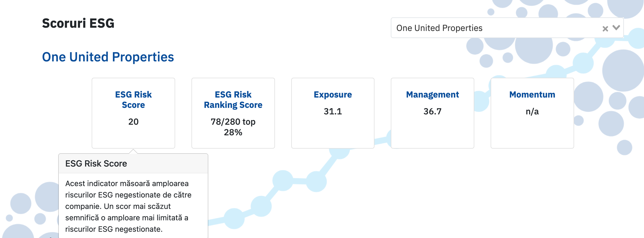Viewport: 644px width, 238px height.
Task: Click empty area of Momentum card
Action: pyautogui.click(x=532, y=133)
